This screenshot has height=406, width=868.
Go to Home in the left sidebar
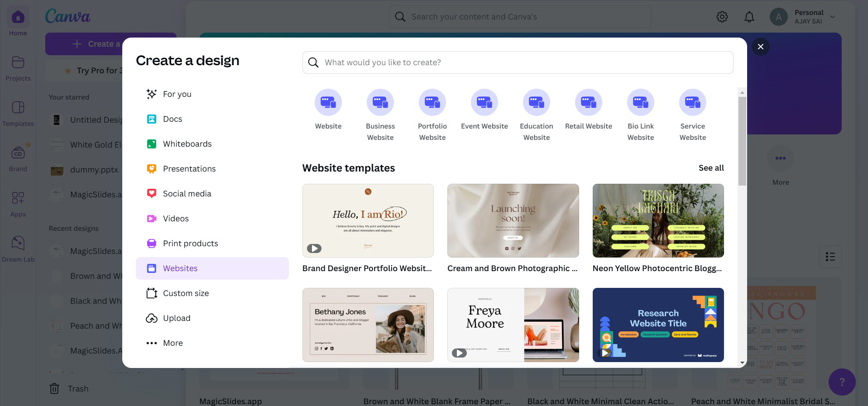coord(18,23)
